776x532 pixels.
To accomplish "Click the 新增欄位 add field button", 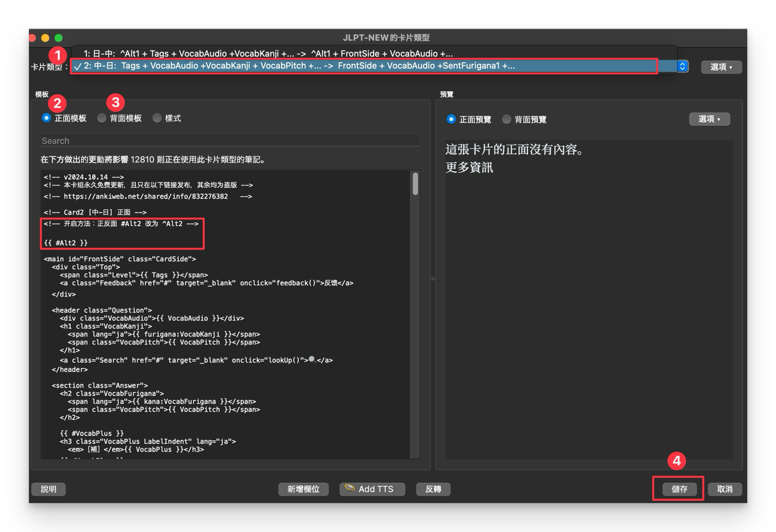I will coord(303,489).
